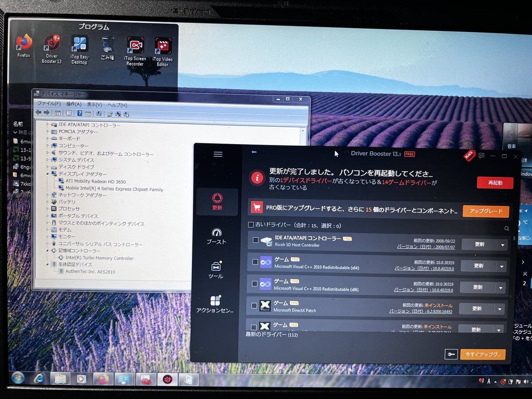
Task: Open Firefox desktop shortcut
Action: pyautogui.click(x=24, y=46)
